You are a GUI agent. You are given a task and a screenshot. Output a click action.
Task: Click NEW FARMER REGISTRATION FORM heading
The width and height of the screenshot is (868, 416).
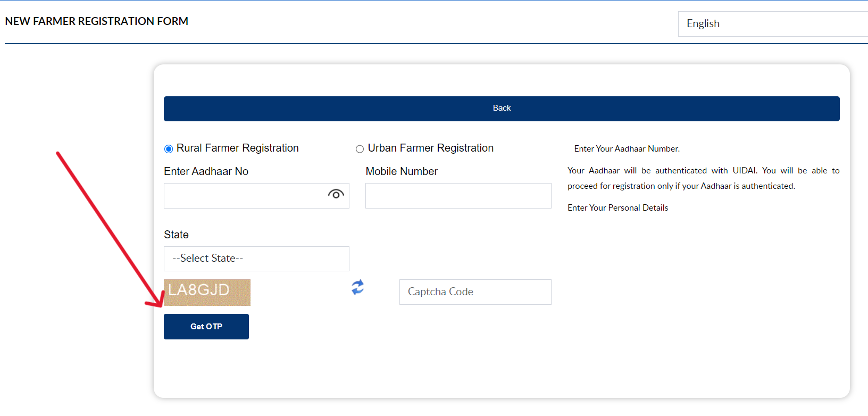[x=96, y=21]
